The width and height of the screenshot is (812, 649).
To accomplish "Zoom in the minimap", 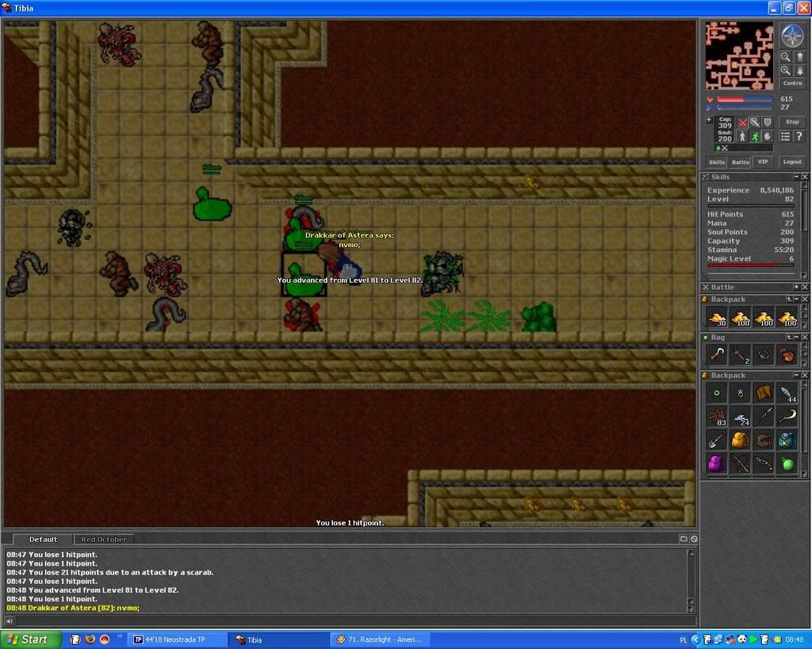I will point(786,71).
